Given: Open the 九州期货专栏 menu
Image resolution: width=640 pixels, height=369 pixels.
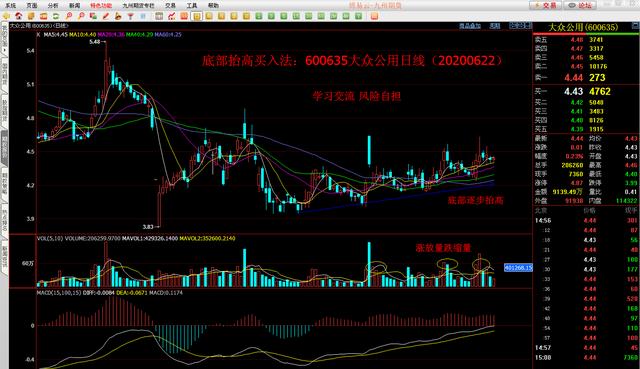Looking at the screenshot, I should [x=139, y=5].
